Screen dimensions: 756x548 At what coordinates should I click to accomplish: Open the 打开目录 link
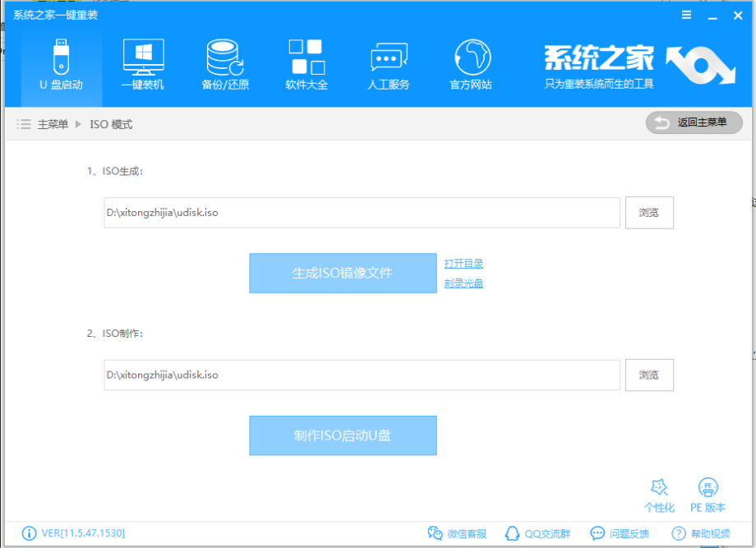click(463, 264)
